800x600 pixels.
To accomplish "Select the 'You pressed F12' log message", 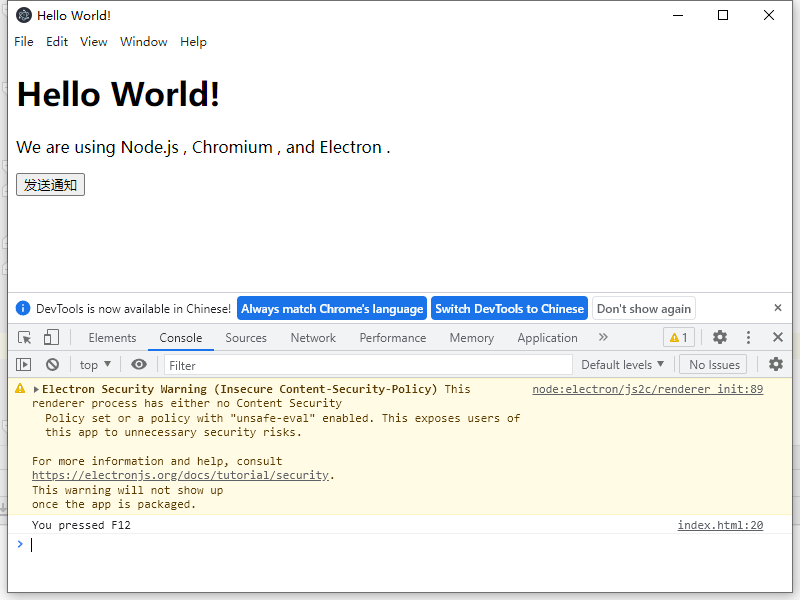I will pyautogui.click(x=81, y=525).
